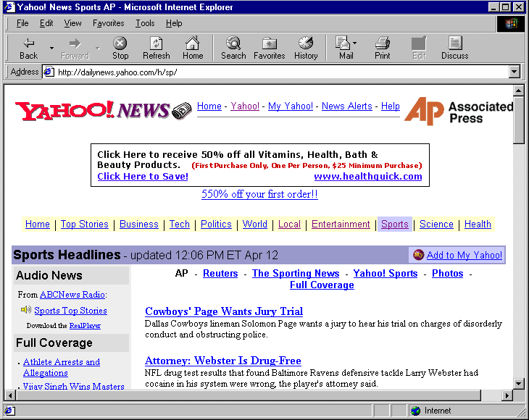Open Cowboys' Page Wants Jury Trial story
The width and height of the screenshot is (529, 420).
pos(224,311)
